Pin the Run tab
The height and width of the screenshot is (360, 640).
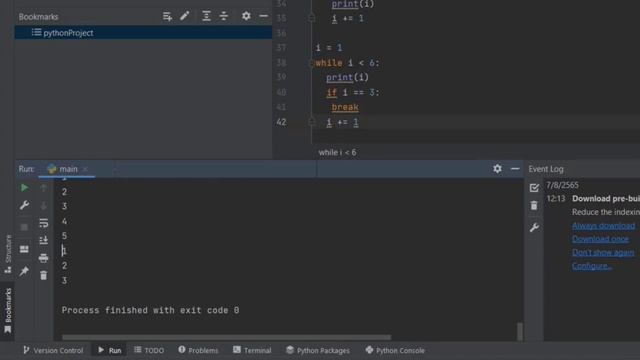(x=24, y=271)
